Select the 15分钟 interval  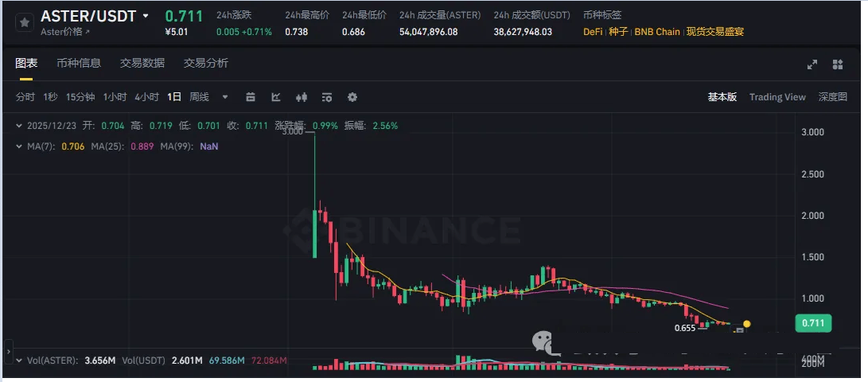80,97
